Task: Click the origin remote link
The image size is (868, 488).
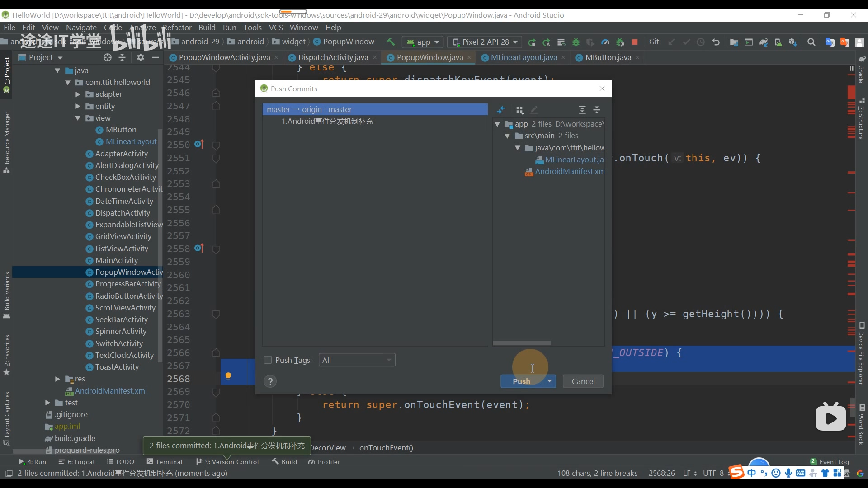Action: 311,109
